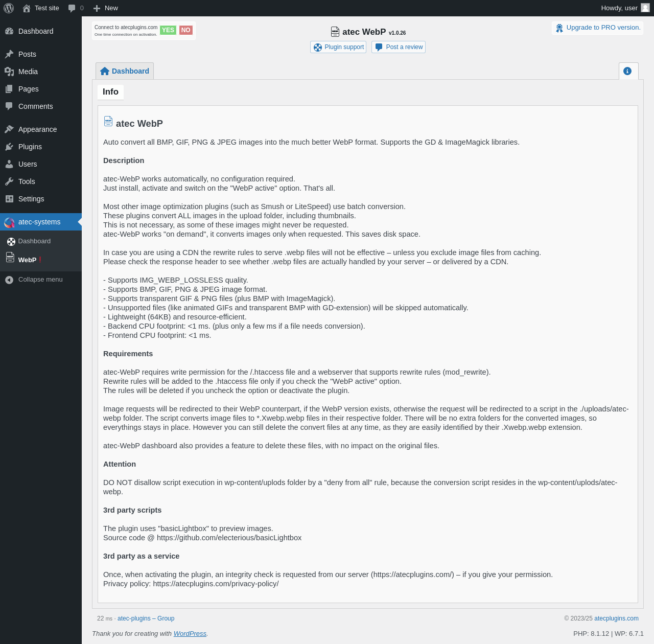The image size is (654, 644).
Task: Click YES to connect to atecplugins.com
Action: click(168, 30)
